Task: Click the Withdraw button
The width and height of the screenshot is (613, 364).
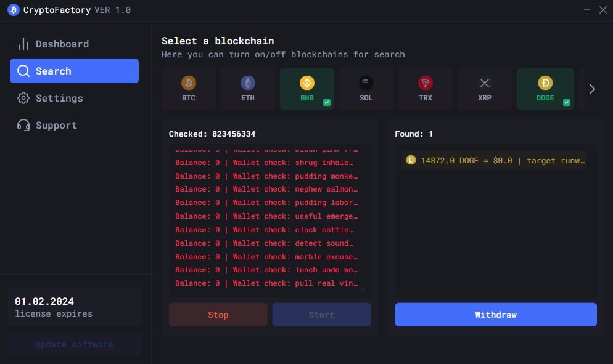Action: pos(496,314)
